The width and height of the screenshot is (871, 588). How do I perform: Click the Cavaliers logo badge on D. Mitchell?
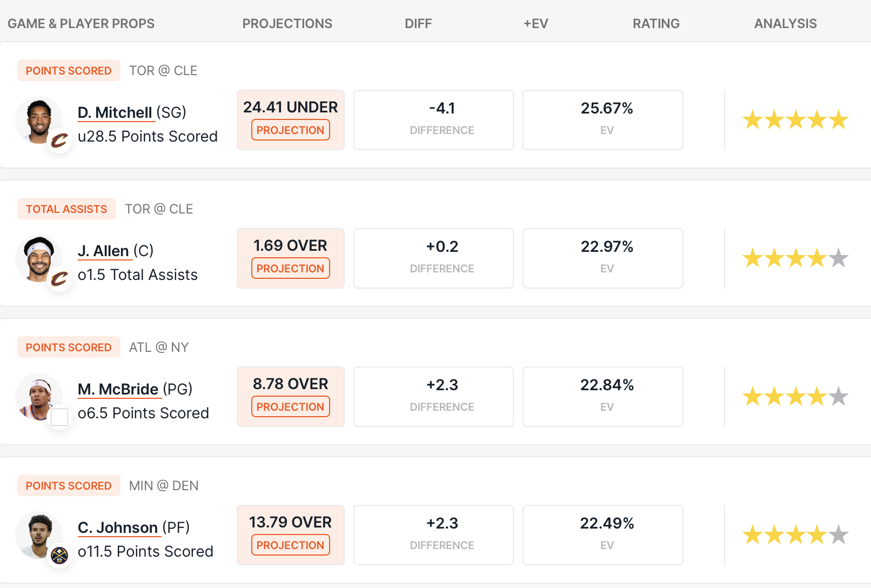pyautogui.click(x=59, y=141)
